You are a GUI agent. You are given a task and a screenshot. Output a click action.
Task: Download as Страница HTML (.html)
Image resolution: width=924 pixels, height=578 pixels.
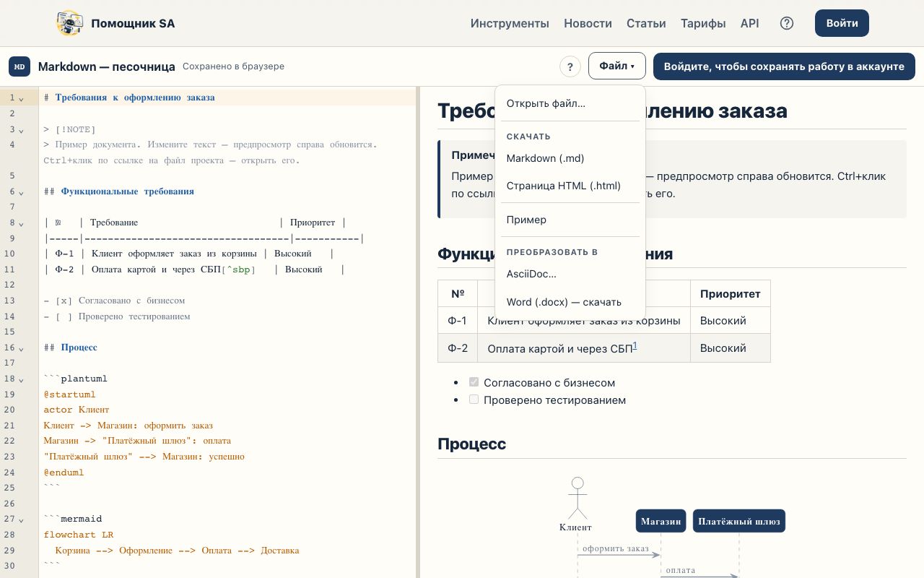click(570, 186)
